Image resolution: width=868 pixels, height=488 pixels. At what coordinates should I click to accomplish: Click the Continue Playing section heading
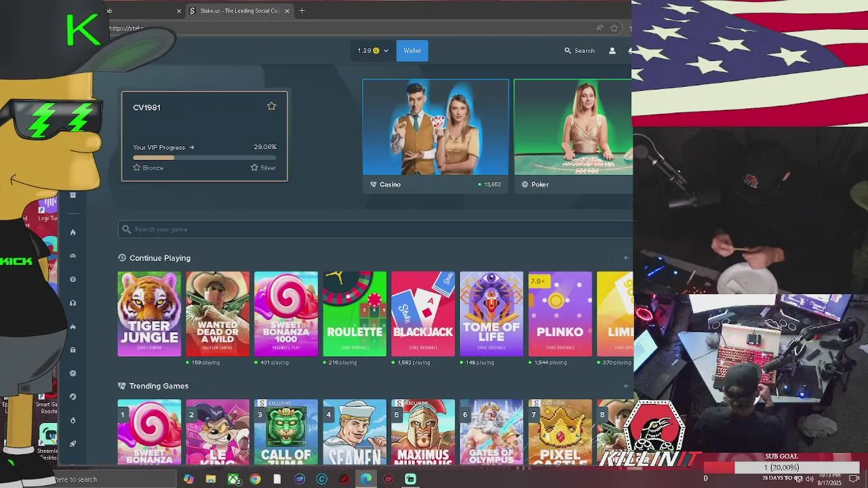pos(159,258)
